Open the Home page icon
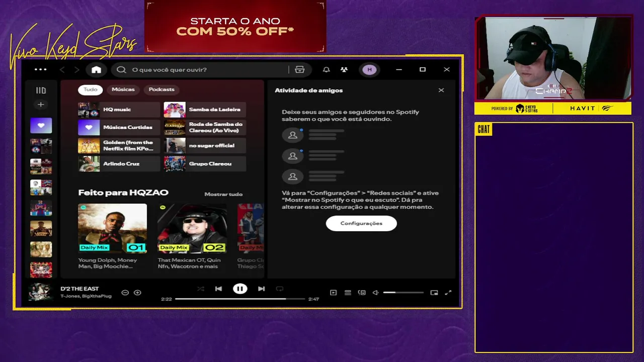Screen dimensions: 644x362 96,70
